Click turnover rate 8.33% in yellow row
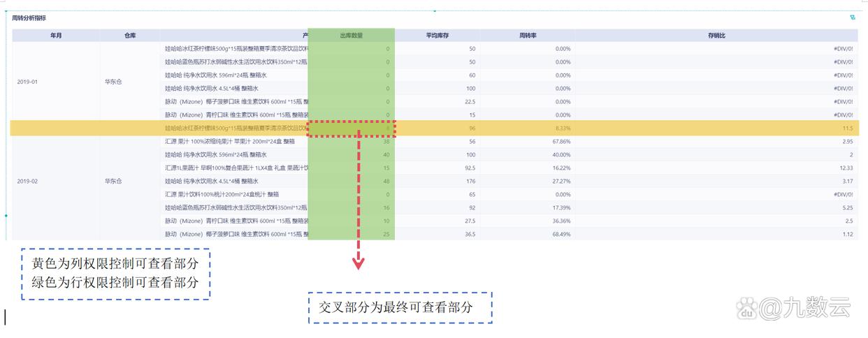The image size is (868, 338). [x=563, y=128]
